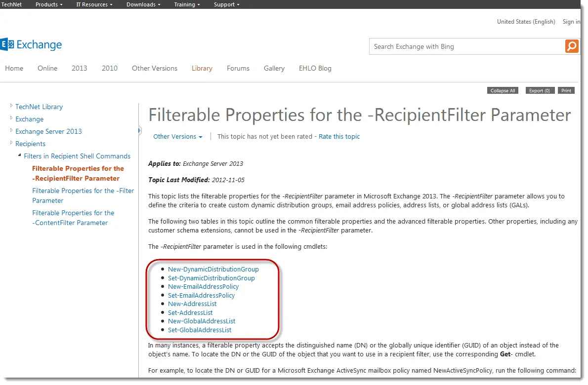The height and width of the screenshot is (385, 588).
Task: Select the Library navigation tab
Action: tap(202, 68)
